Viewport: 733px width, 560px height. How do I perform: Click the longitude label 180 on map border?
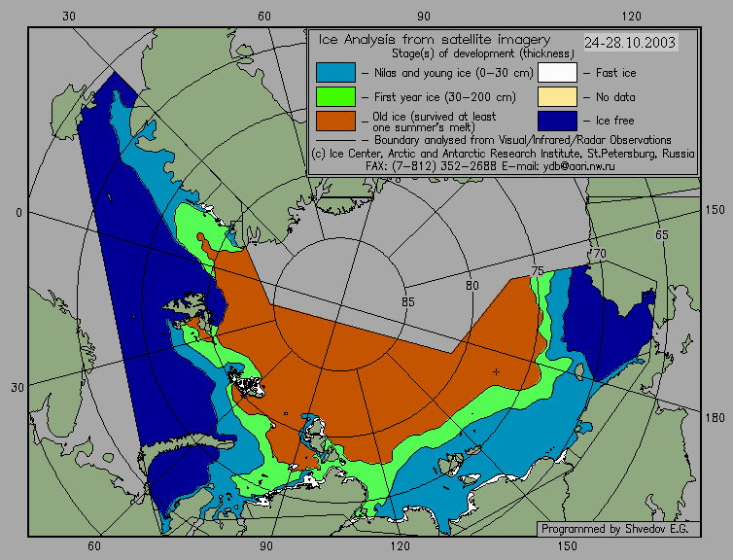click(715, 418)
